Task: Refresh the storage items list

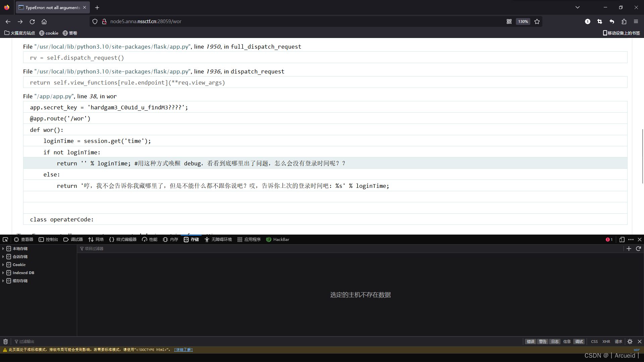Action: click(638, 249)
